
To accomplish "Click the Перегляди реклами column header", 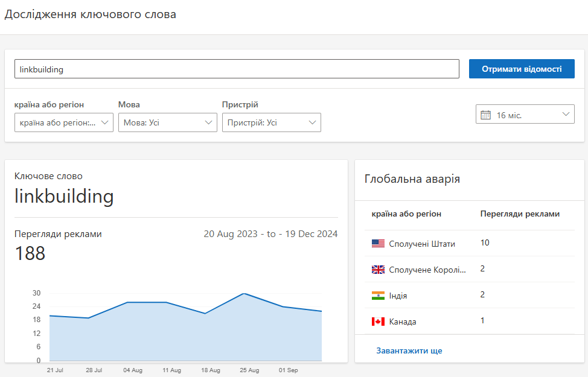I will [x=520, y=214].
